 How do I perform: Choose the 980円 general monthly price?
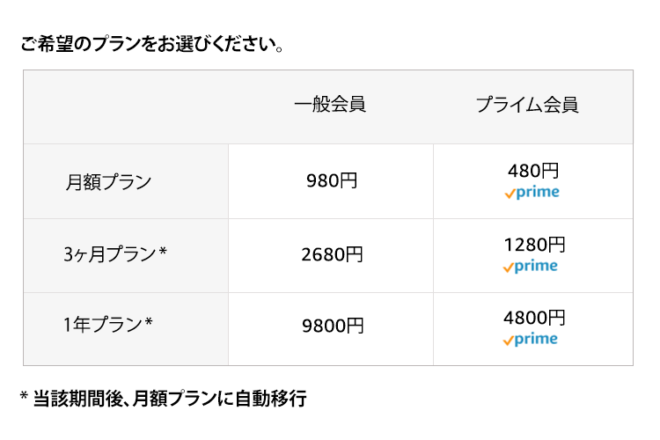point(331,182)
